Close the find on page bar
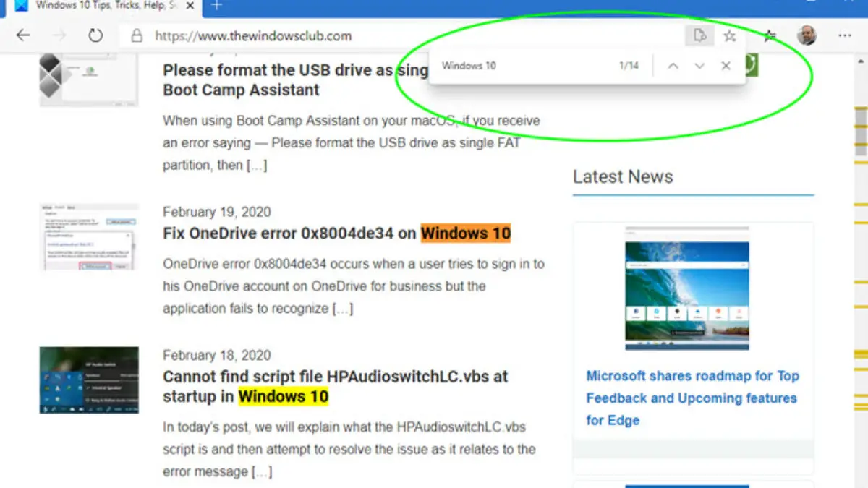This screenshot has height=488, width=868. [x=726, y=66]
